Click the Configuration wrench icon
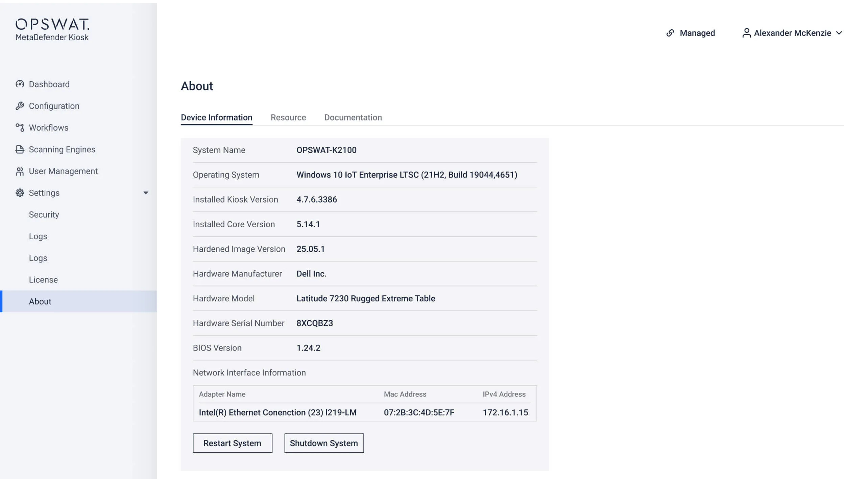868x479 pixels. point(20,106)
